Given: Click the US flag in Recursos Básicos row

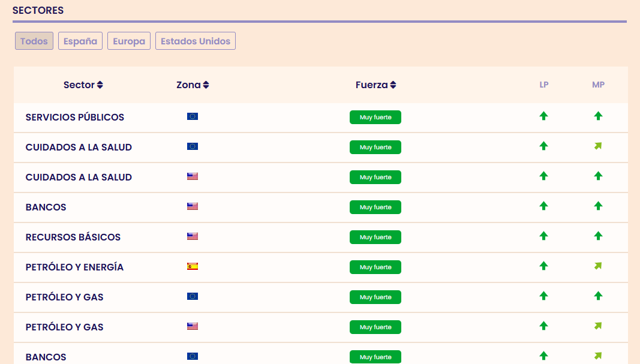Looking at the screenshot, I should [x=193, y=236].
